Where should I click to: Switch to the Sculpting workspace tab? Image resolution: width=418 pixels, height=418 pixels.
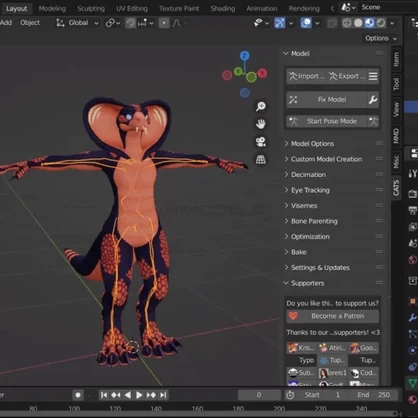91,9
